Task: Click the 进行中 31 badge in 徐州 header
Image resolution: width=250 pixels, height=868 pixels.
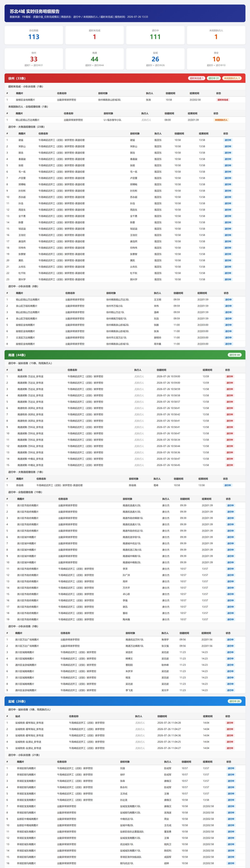Action: click(x=214, y=78)
